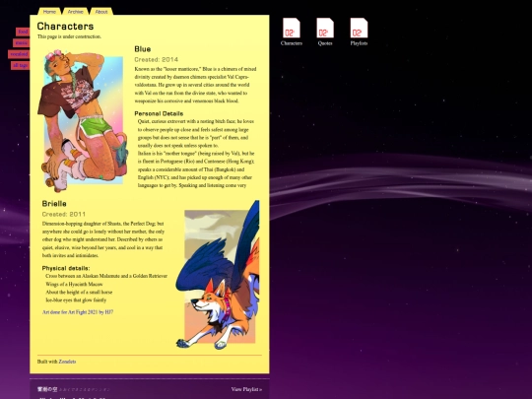Click 'Ice-blue eyes that glow faintly' line
The width and height of the screenshot is (532, 399).
76,300
